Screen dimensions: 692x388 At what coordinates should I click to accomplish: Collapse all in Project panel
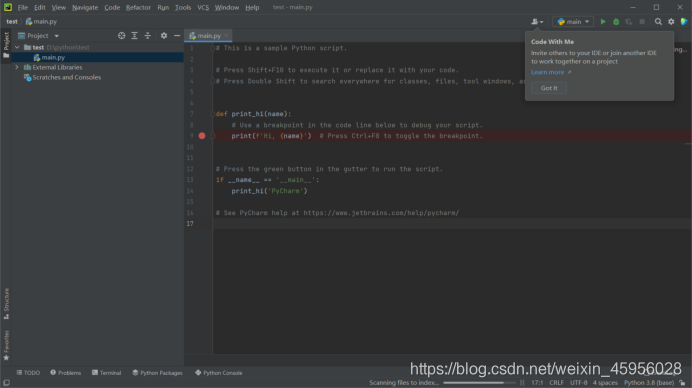click(x=148, y=36)
